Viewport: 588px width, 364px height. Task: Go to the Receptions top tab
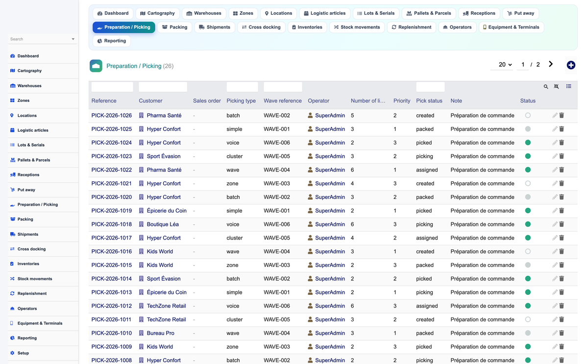pos(479,13)
